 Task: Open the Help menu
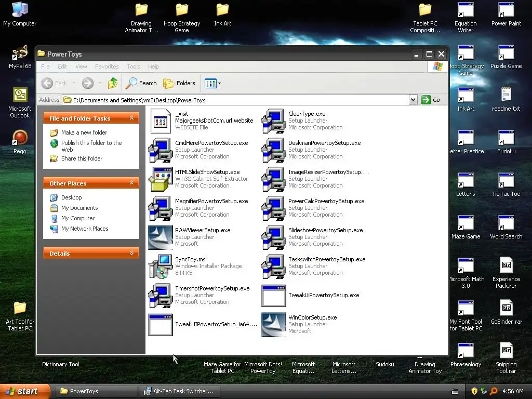click(153, 66)
